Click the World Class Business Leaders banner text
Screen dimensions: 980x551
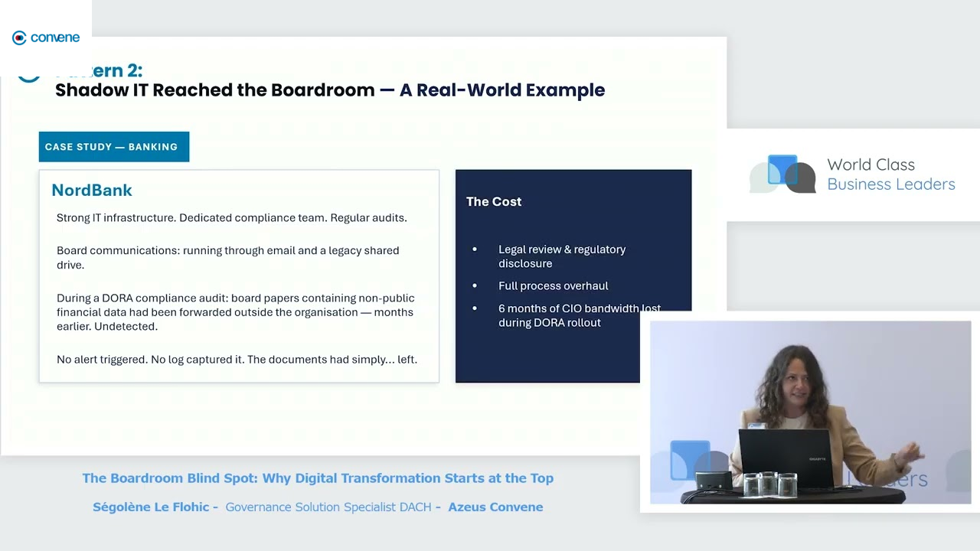[x=890, y=174]
